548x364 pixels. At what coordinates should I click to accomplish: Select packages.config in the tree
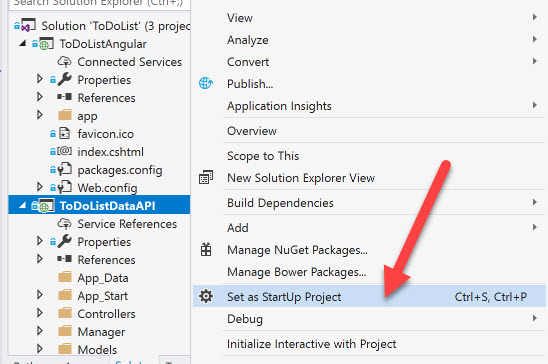click(120, 170)
